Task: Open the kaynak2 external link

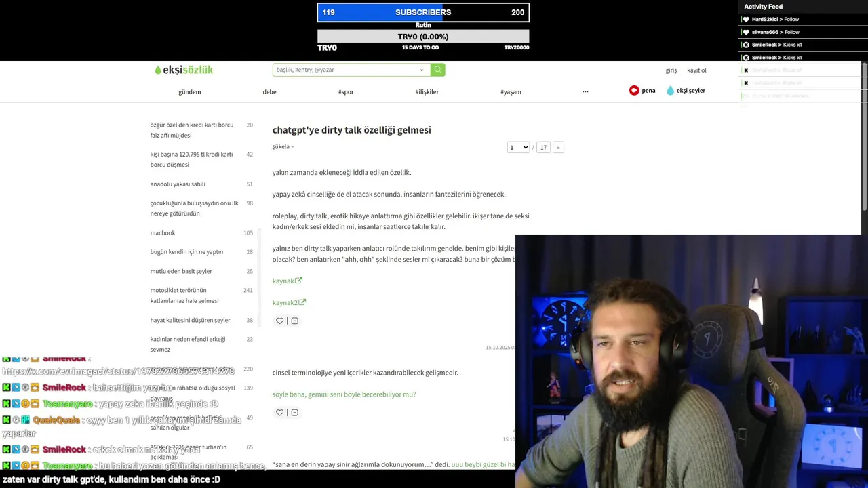Action: click(289, 302)
